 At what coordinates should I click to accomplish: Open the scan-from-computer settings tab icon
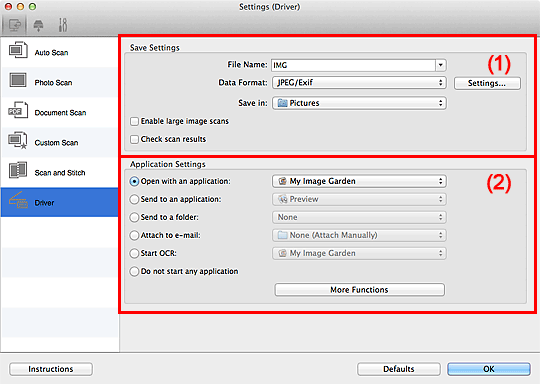14,25
